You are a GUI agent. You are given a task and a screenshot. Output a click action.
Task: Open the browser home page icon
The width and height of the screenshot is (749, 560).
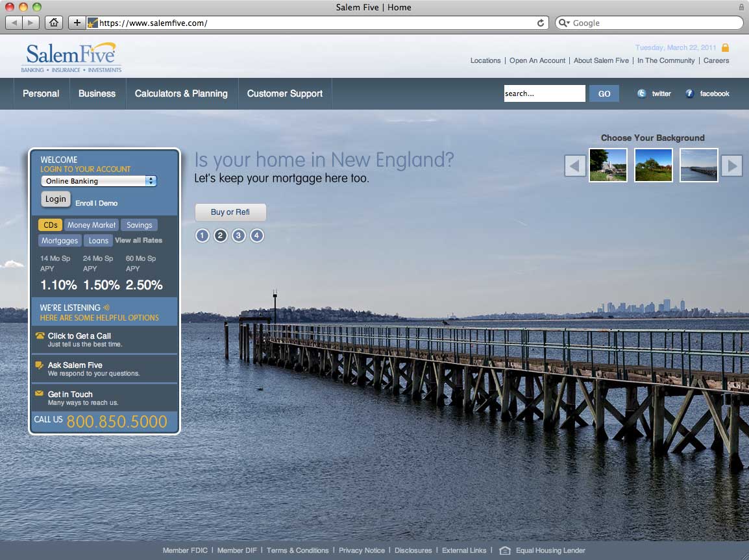pos(53,23)
